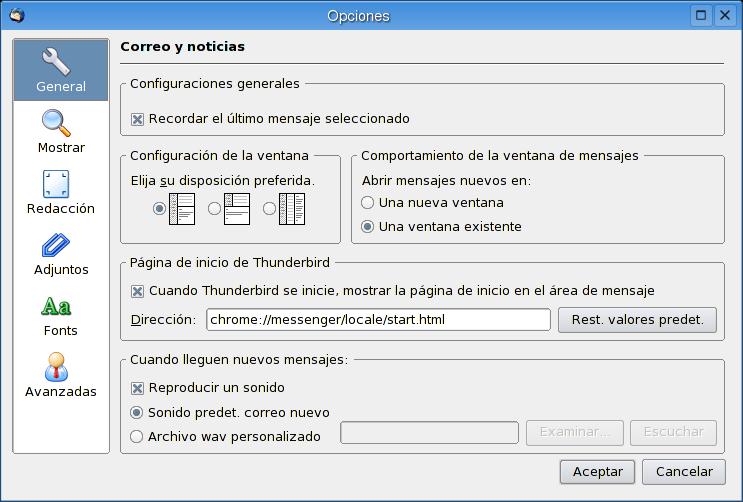Click the Correo y noticias heading
This screenshot has height=502, width=743.
(182, 46)
